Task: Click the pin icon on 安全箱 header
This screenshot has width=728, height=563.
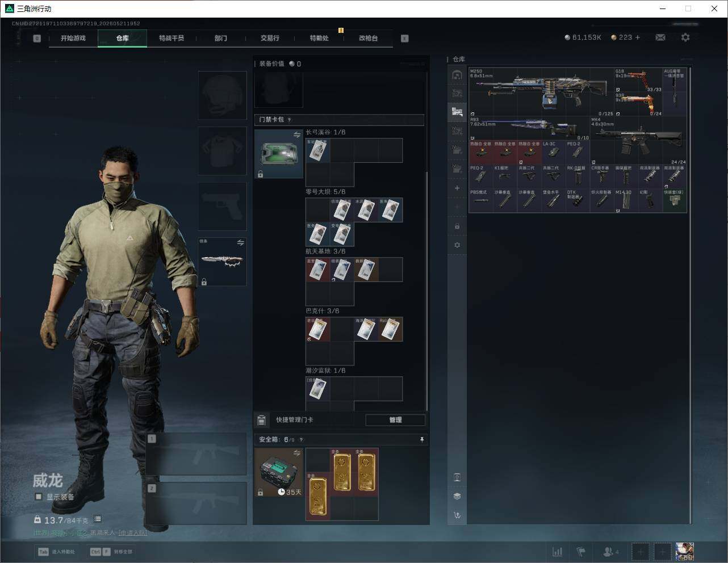Action: click(x=421, y=439)
